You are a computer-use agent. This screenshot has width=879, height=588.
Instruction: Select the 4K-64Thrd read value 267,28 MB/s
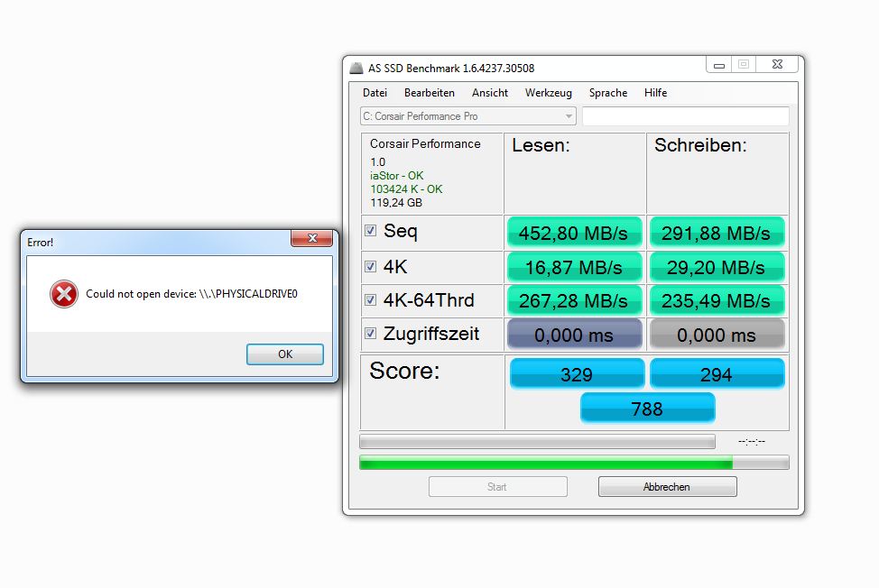574,301
